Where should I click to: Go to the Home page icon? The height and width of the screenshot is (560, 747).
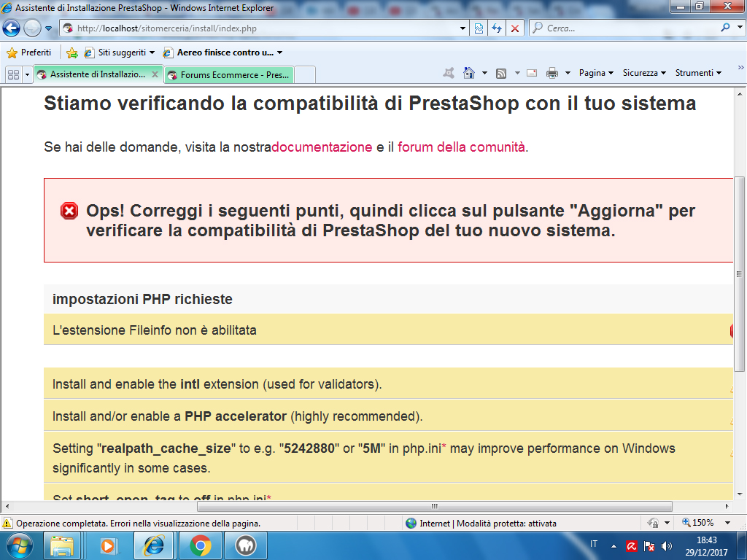[x=469, y=73]
